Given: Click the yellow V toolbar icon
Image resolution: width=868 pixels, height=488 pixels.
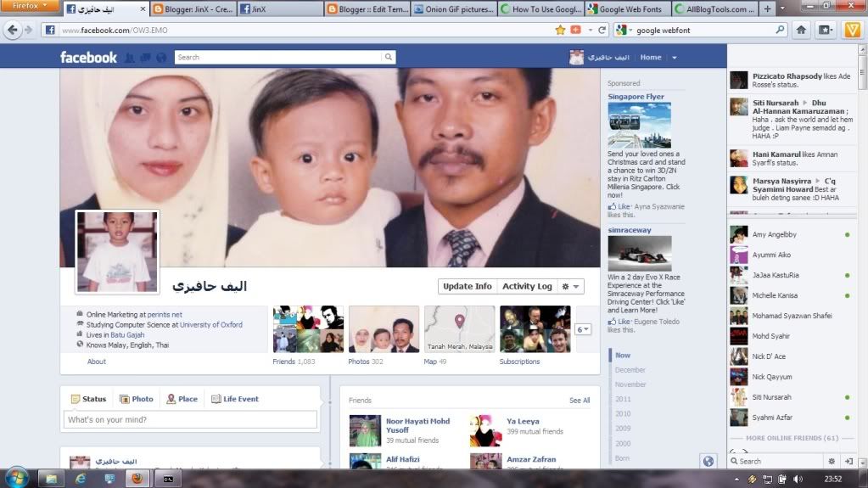Looking at the screenshot, I should [852, 30].
